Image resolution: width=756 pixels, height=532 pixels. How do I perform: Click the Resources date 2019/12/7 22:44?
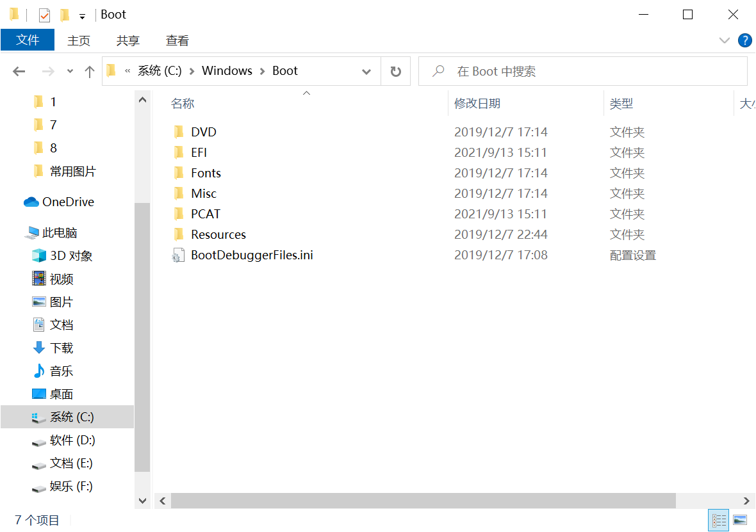tap(500, 234)
